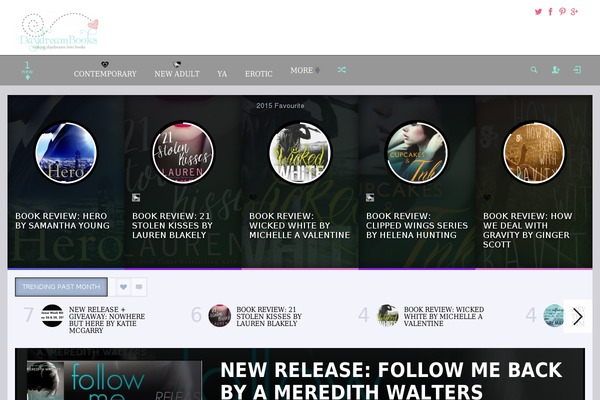Open the New Adult menu item
The height and width of the screenshot is (400, 600).
(177, 70)
